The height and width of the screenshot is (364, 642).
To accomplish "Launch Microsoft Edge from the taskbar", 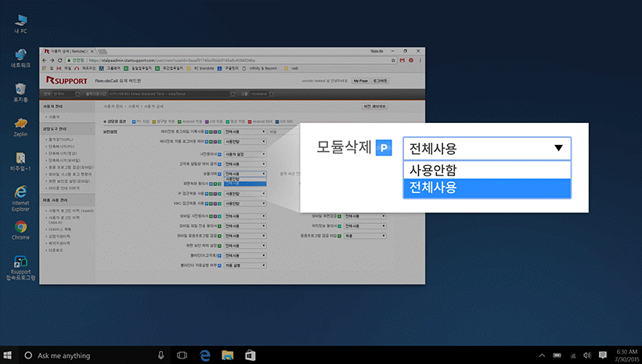I will click(204, 355).
